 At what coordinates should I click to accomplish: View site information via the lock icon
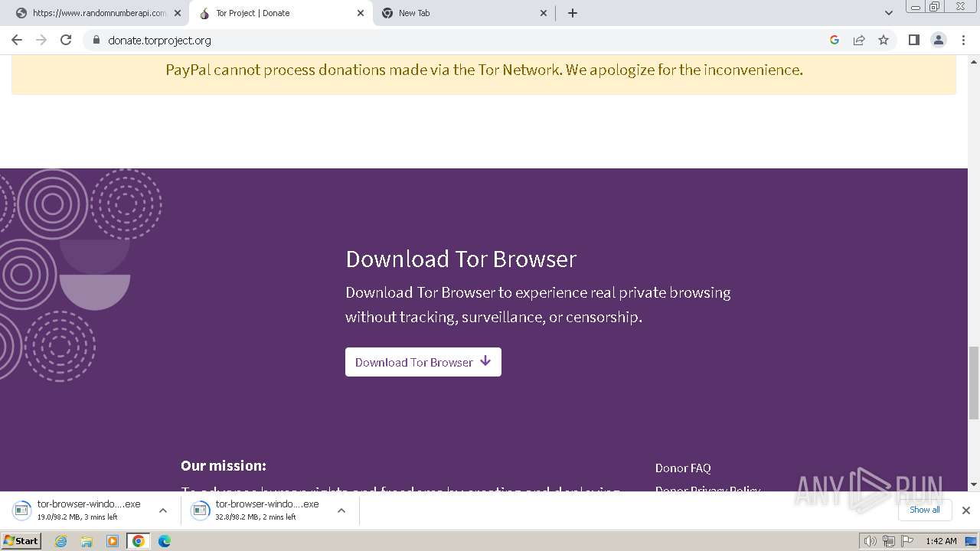[x=96, y=40]
